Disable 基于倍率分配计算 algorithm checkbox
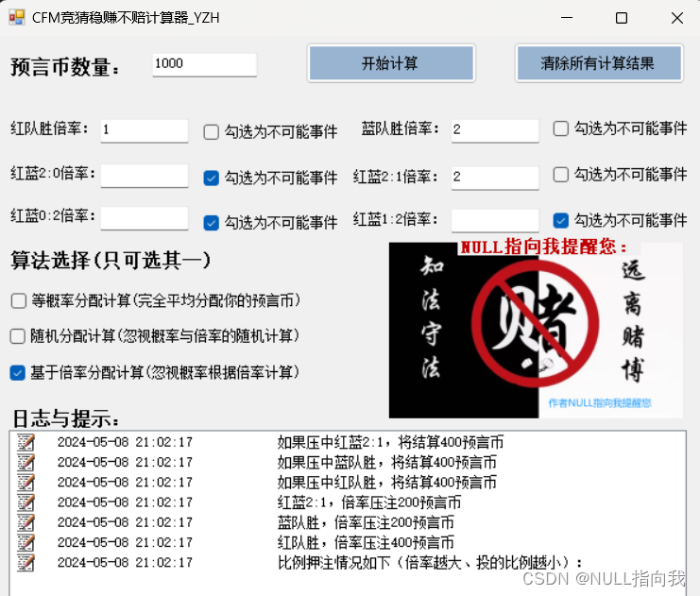Image resolution: width=700 pixels, height=596 pixels. coord(17,373)
